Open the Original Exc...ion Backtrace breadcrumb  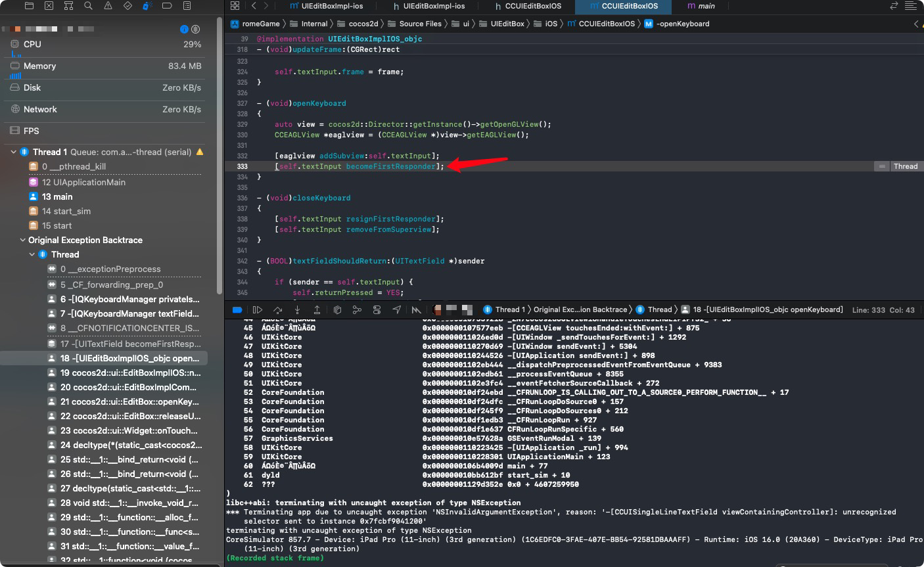click(580, 309)
